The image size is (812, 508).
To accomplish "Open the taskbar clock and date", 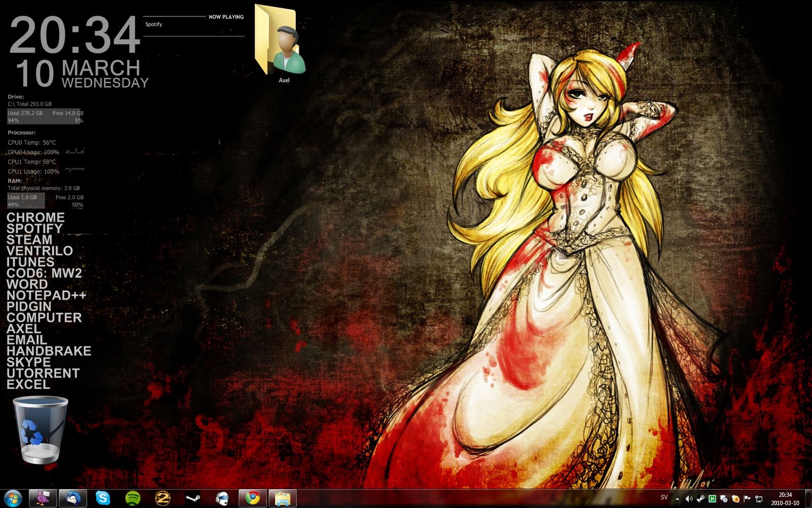I will [785, 498].
